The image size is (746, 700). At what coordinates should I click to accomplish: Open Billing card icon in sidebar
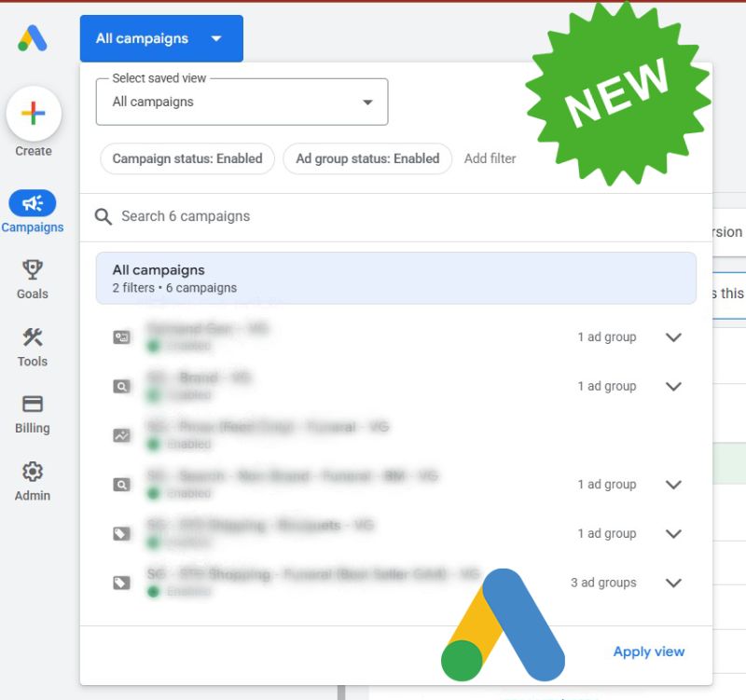coord(33,404)
